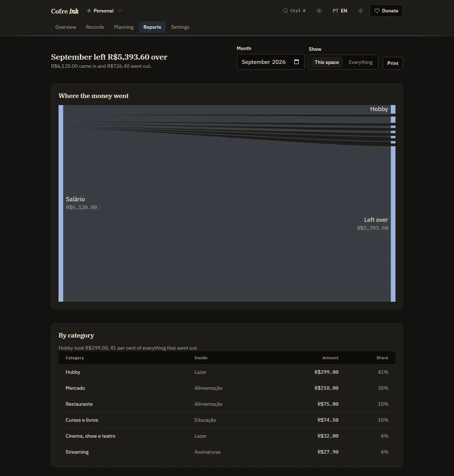Viewport: 454px width, 476px height.
Task: Click the Amount column header
Action: coord(330,358)
